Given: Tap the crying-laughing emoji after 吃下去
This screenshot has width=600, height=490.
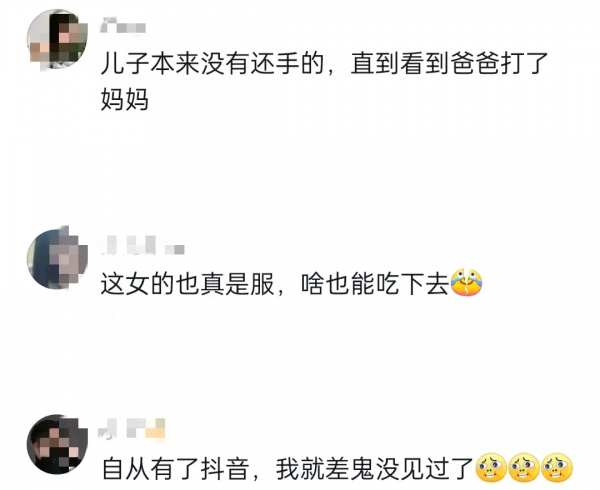Looking at the screenshot, I should pos(466,283).
